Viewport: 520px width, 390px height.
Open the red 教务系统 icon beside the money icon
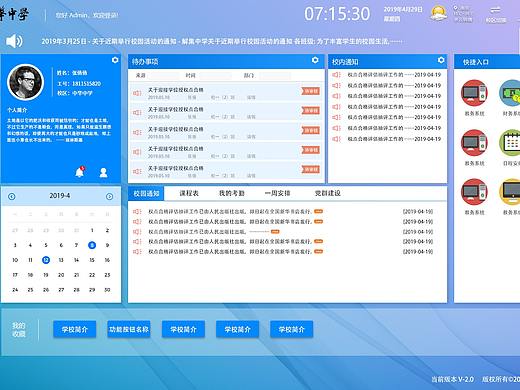[474, 93]
